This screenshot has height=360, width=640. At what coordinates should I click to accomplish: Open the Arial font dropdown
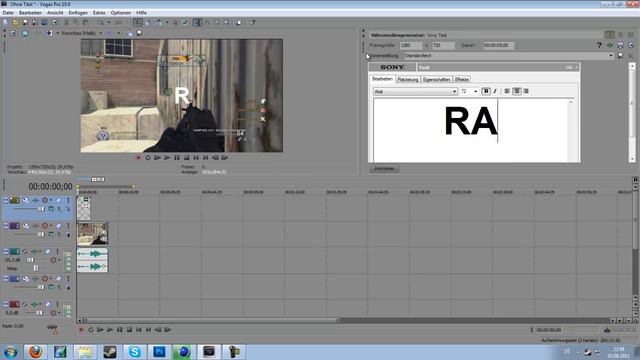(454, 92)
